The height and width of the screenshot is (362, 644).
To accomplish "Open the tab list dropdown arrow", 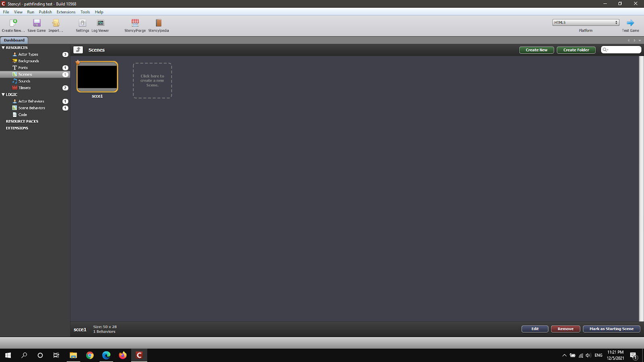I will 640,40.
